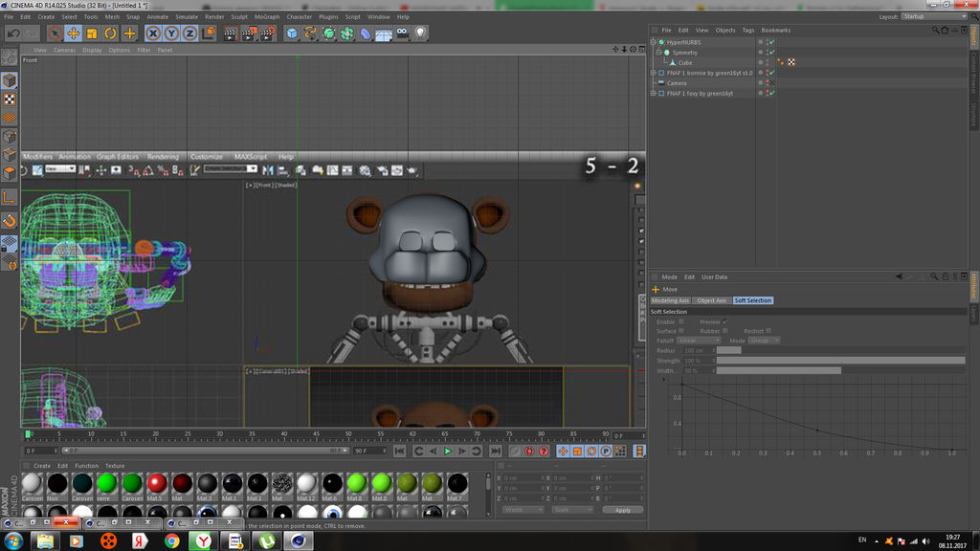Collapse the Symmetry object node
Screen dimensions: 980x551
pyautogui.click(x=658, y=53)
